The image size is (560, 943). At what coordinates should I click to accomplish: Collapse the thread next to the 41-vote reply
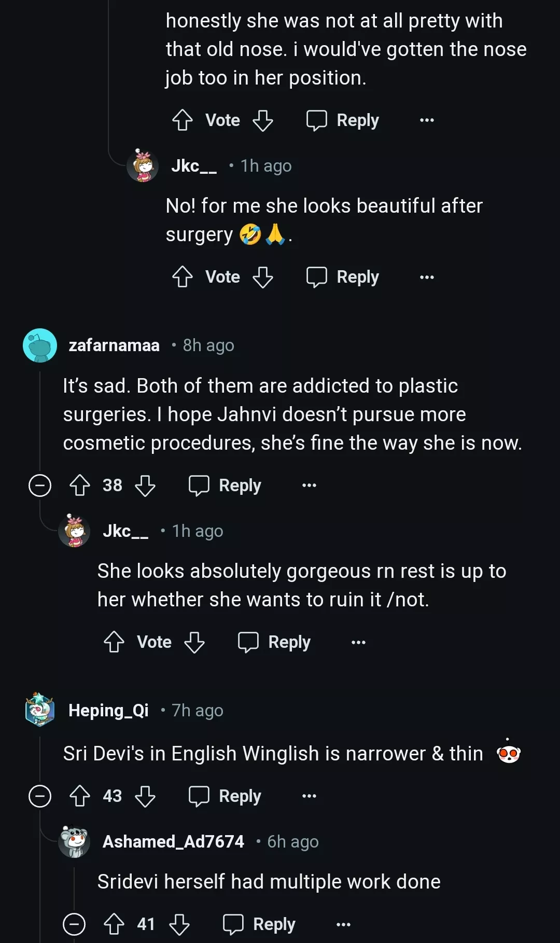(x=75, y=923)
